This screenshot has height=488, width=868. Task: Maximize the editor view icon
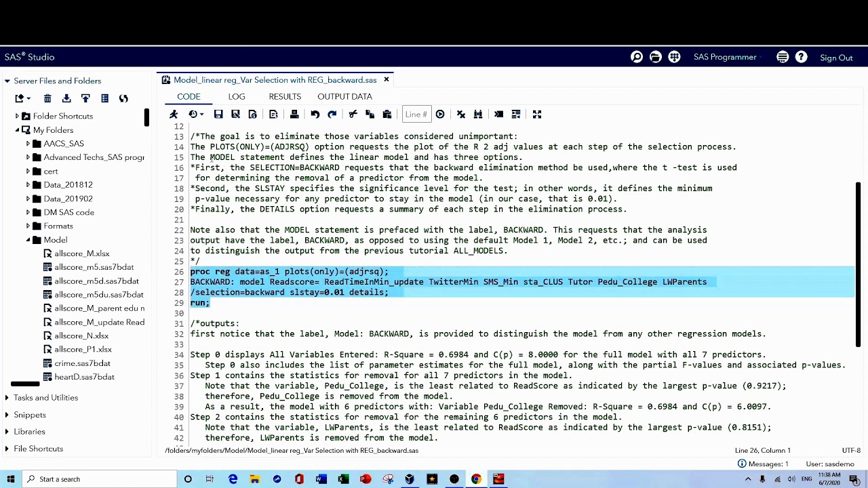tap(536, 115)
